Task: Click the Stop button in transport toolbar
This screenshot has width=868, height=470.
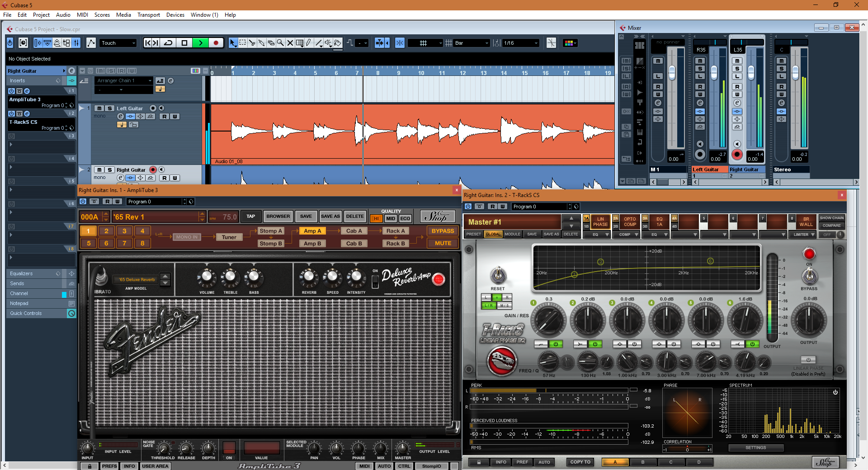Action: click(x=184, y=43)
